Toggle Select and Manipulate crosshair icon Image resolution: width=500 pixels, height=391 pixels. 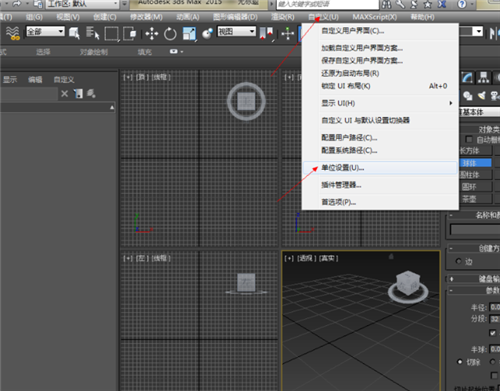(x=288, y=34)
